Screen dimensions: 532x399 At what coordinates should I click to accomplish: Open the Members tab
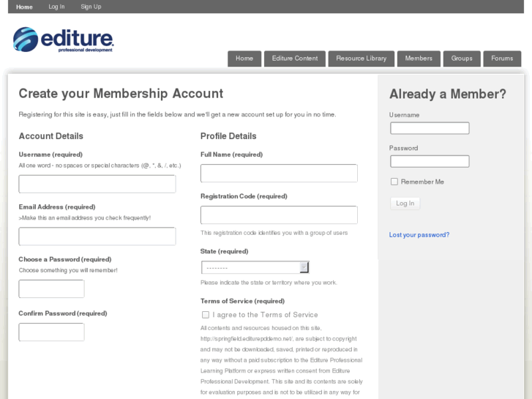(x=419, y=59)
